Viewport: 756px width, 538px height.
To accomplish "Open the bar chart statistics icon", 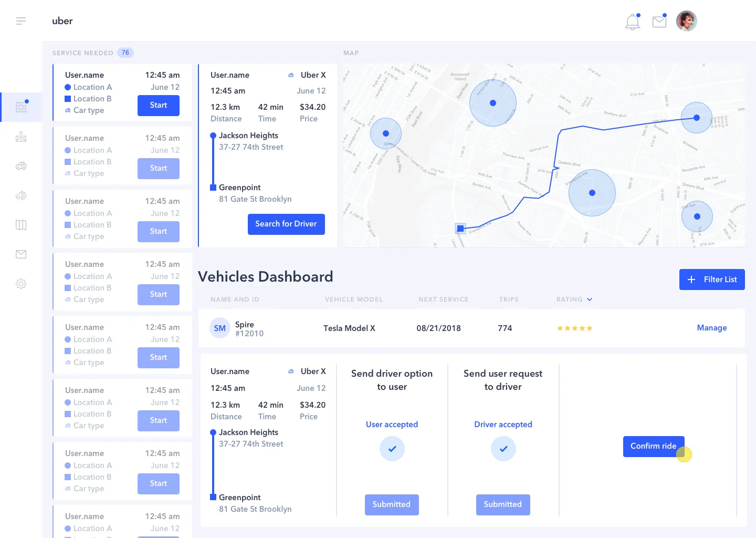I will tap(21, 137).
